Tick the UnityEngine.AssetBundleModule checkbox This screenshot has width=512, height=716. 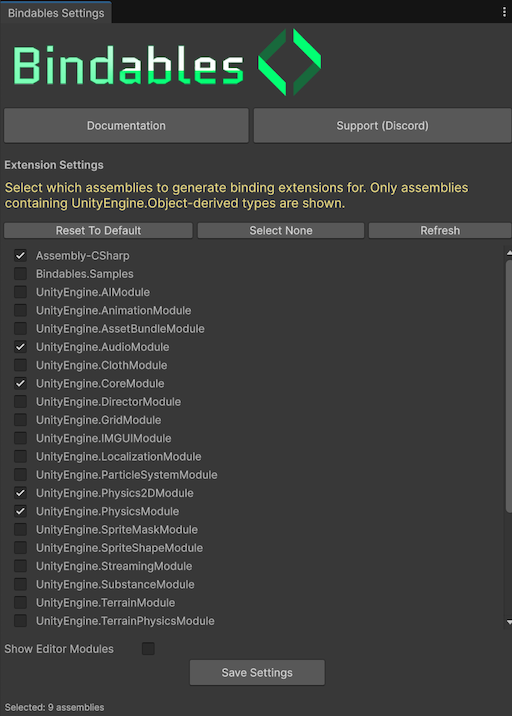click(20, 328)
